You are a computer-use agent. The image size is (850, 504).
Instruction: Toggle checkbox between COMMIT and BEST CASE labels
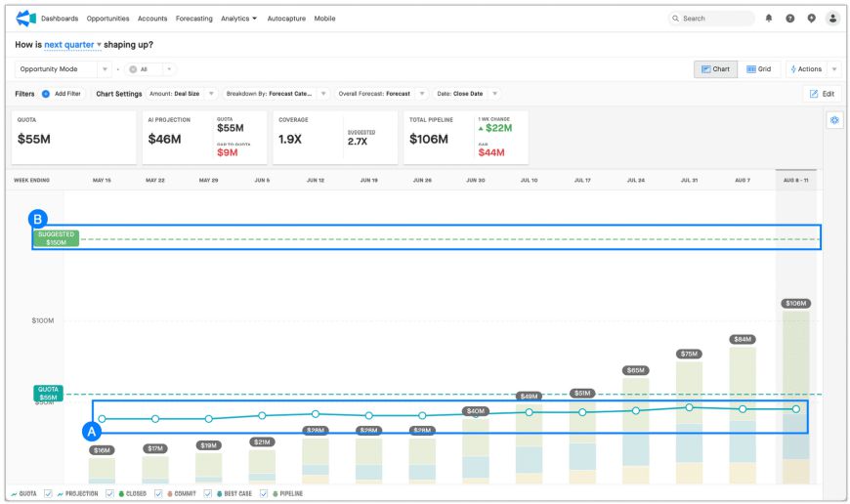(208, 493)
